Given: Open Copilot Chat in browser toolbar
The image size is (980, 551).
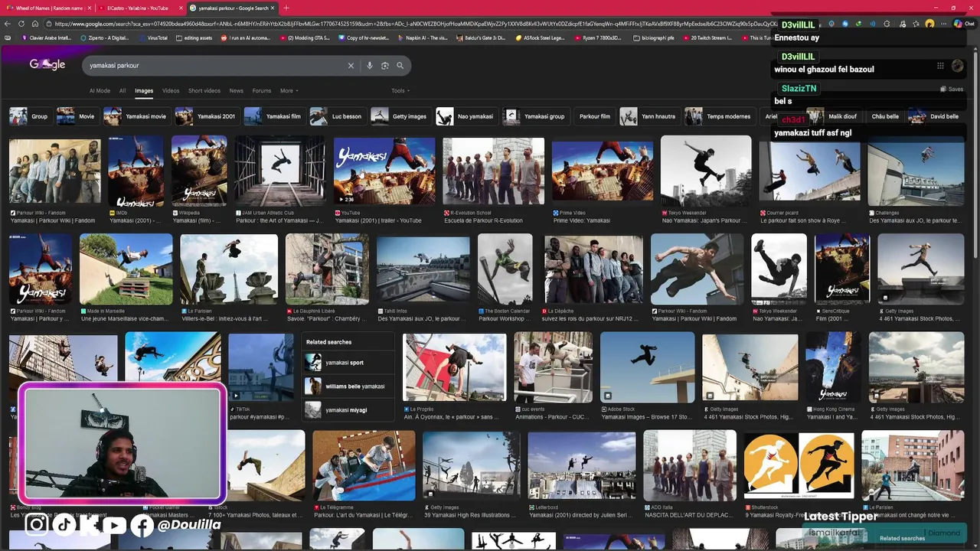Looking at the screenshot, I should tap(963, 24).
